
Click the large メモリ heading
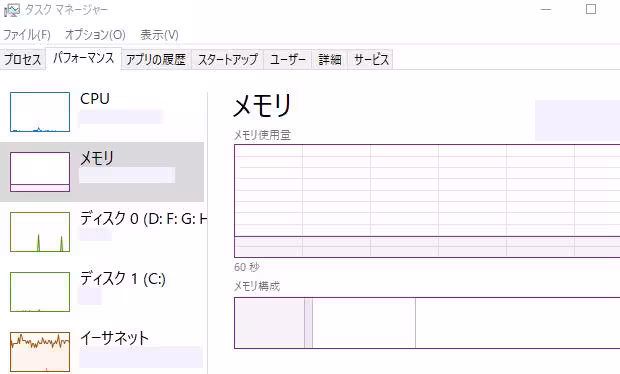262,106
